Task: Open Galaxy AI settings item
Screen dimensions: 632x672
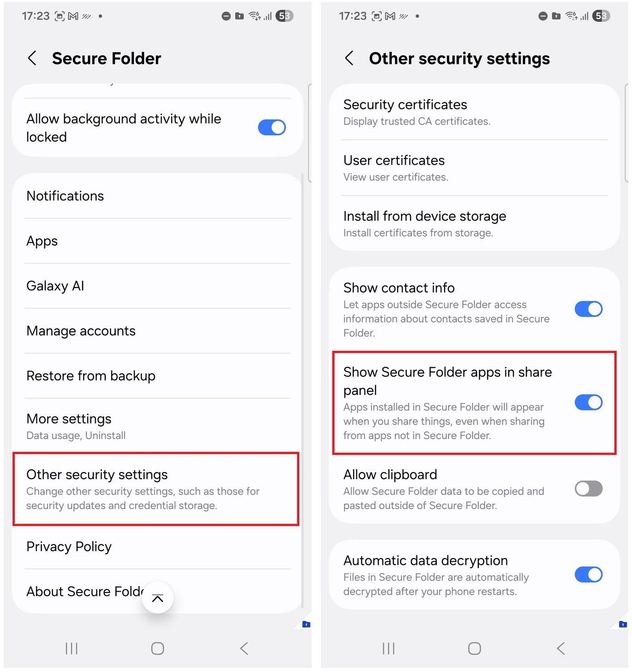Action: tap(157, 286)
